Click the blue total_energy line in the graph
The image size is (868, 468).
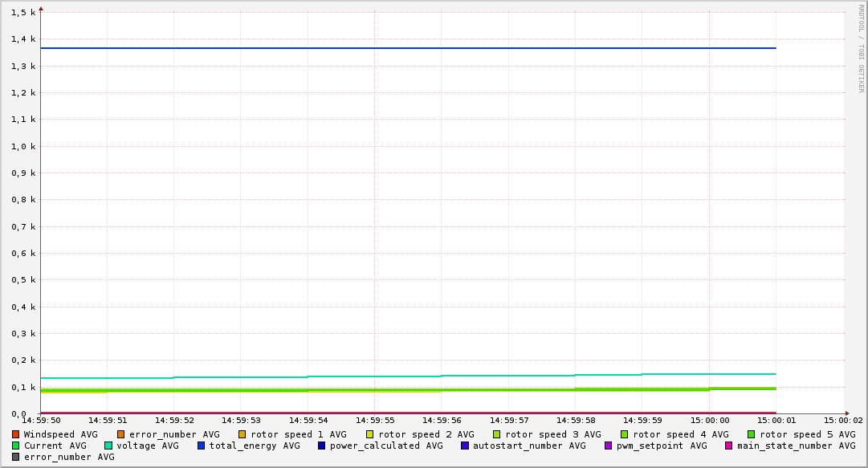(401, 48)
